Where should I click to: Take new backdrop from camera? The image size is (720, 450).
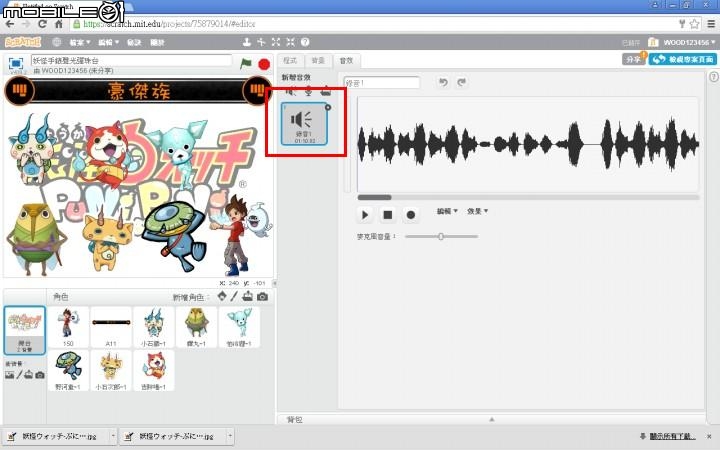pos(40,375)
